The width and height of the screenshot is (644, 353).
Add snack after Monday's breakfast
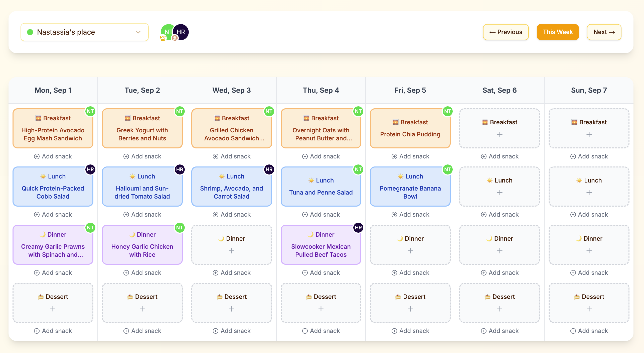point(53,156)
